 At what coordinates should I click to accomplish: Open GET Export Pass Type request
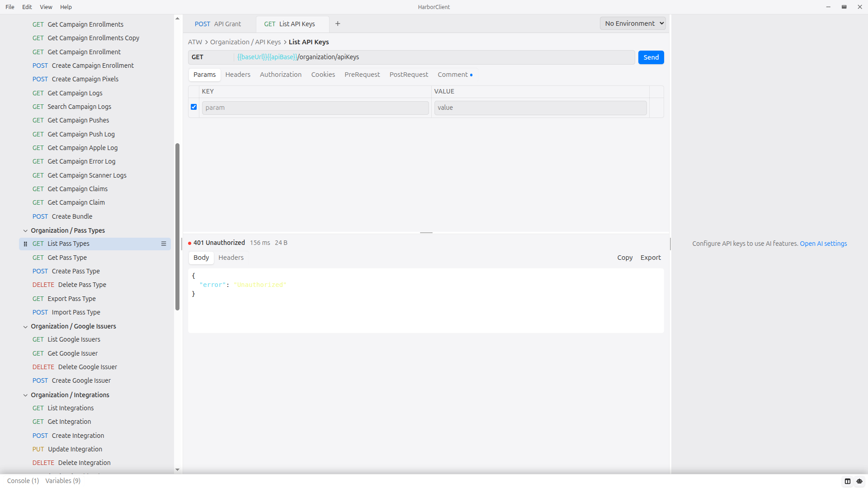[x=64, y=299]
